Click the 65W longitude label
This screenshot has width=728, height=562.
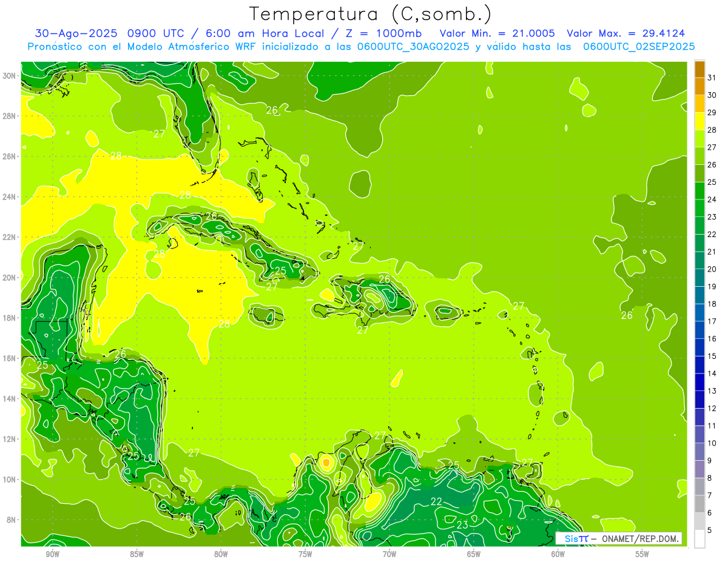click(474, 554)
